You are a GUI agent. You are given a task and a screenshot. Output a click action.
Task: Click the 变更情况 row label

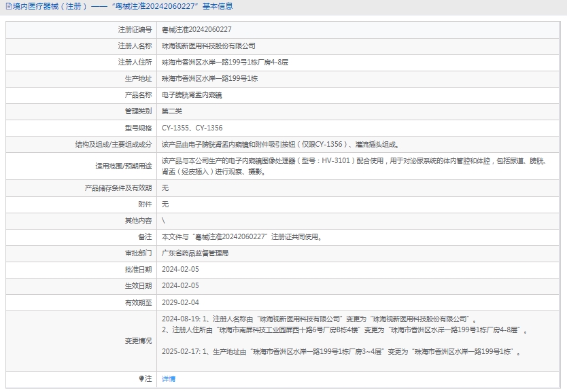click(x=138, y=340)
